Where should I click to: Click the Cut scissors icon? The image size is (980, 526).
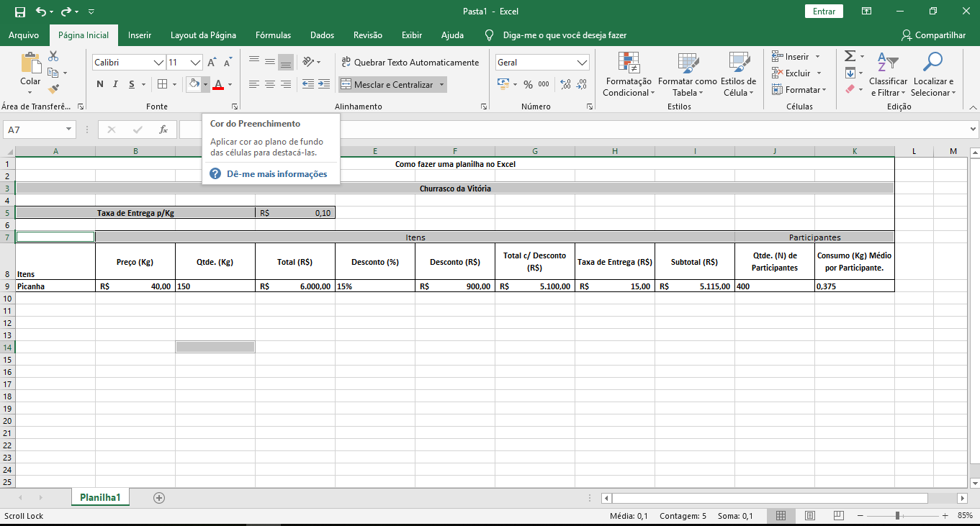(x=53, y=56)
